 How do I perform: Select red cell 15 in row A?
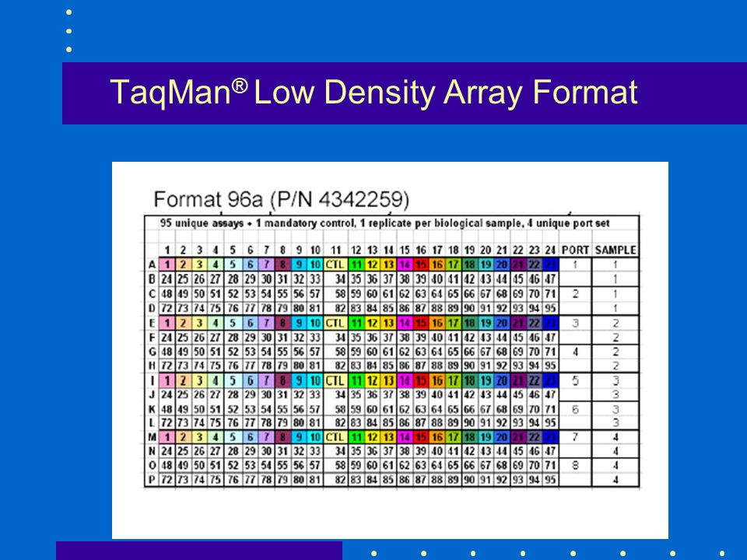(421, 264)
